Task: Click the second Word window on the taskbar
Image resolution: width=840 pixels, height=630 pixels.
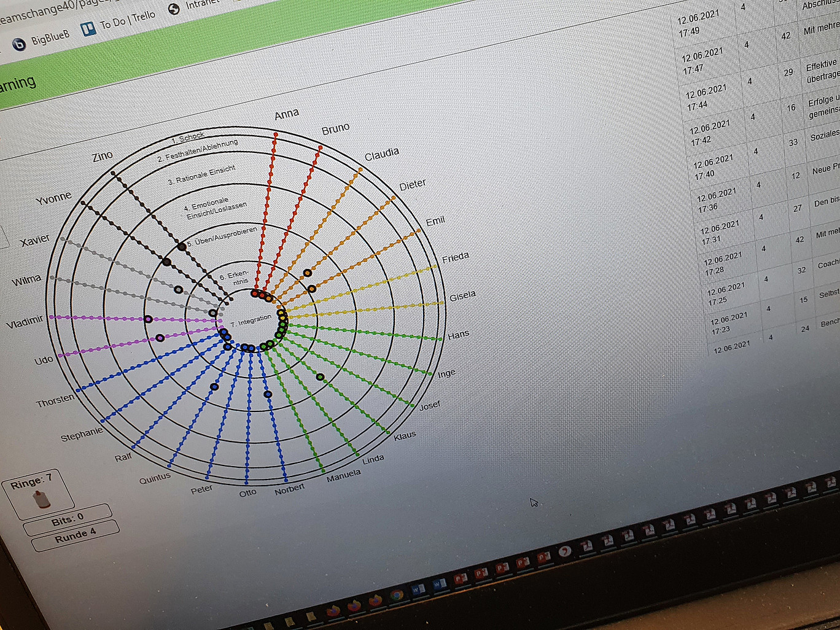Action: coord(440,584)
